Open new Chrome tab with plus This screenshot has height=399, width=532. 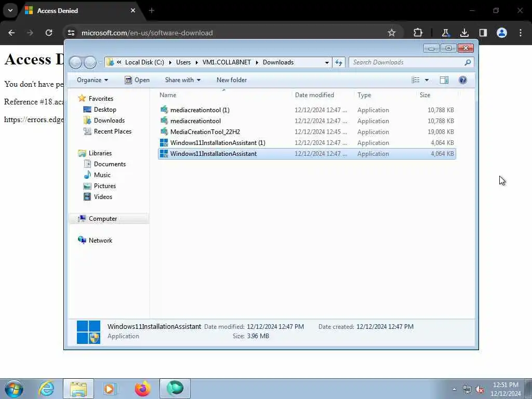[x=152, y=10]
